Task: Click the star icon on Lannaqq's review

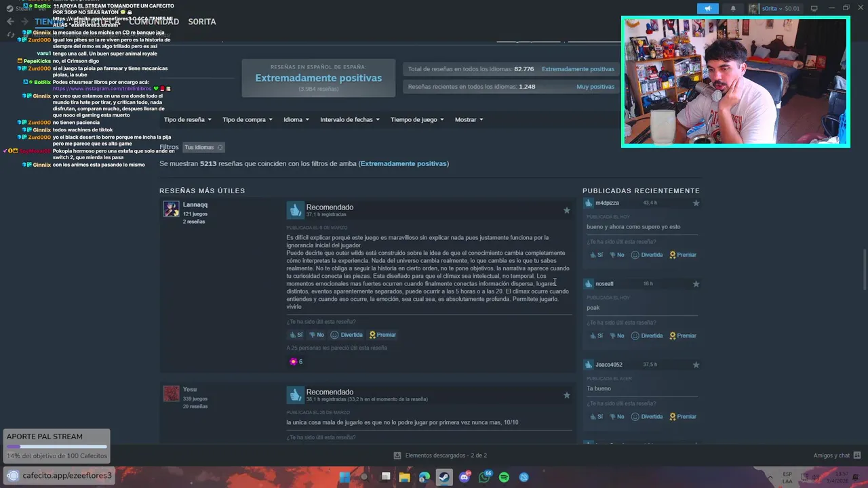Action: click(567, 210)
